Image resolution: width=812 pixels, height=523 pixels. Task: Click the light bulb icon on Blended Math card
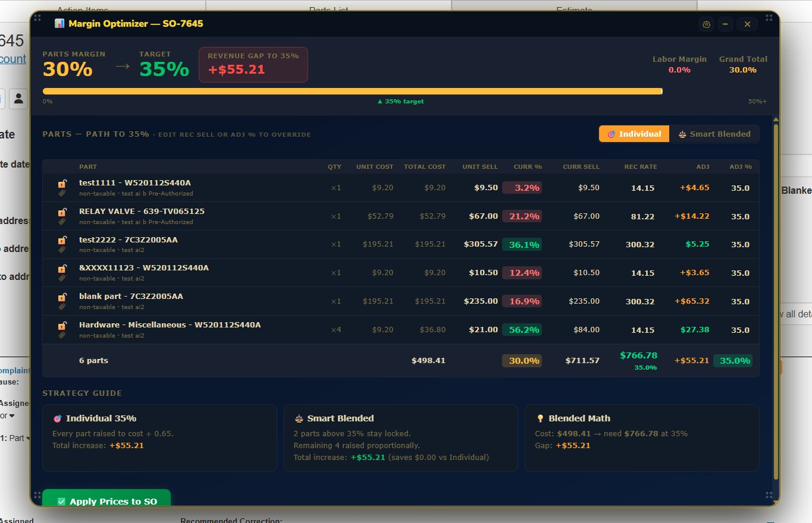(x=540, y=418)
